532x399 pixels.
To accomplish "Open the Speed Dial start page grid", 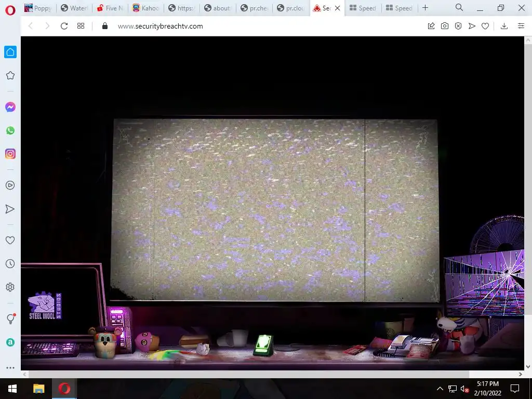I will tap(81, 26).
